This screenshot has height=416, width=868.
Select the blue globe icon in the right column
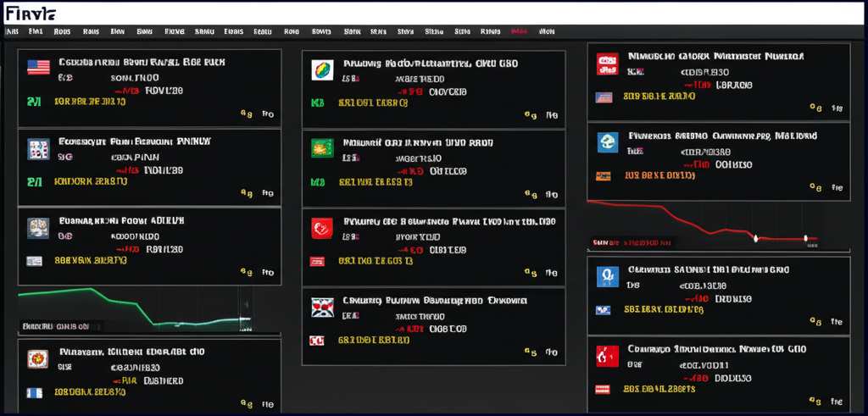coord(608,141)
